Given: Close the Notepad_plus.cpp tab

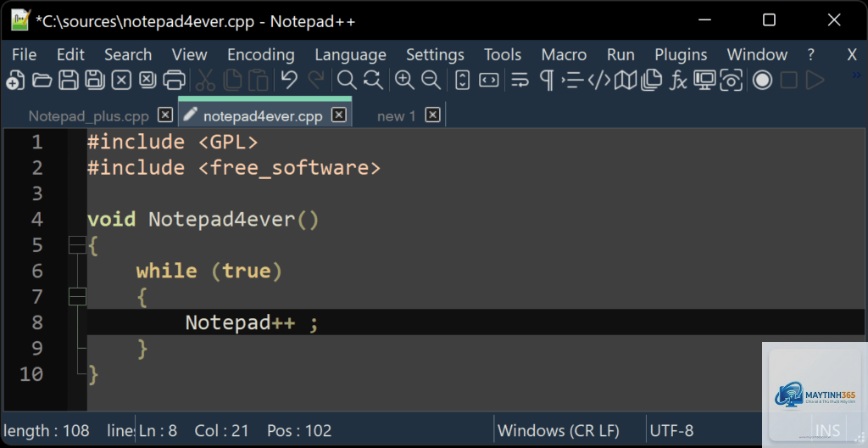Looking at the screenshot, I should tap(165, 115).
